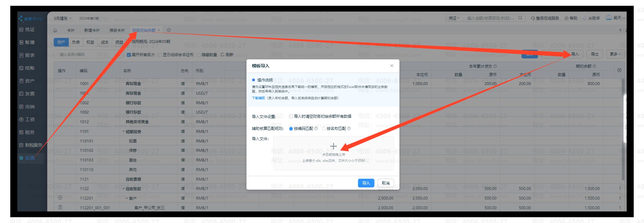Check 导入时清空财务初始余额所有数据 option
644x223 pixels.
click(x=291, y=116)
